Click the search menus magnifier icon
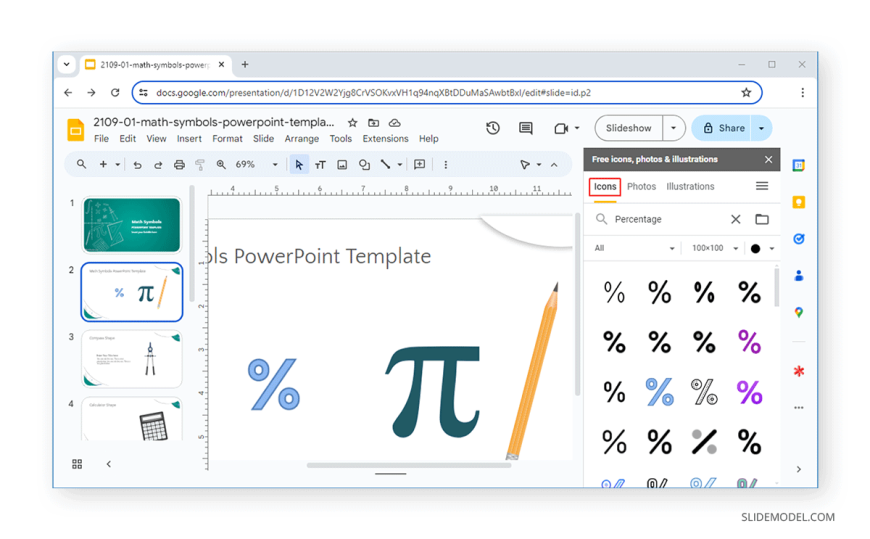The image size is (870, 539). coord(82,164)
